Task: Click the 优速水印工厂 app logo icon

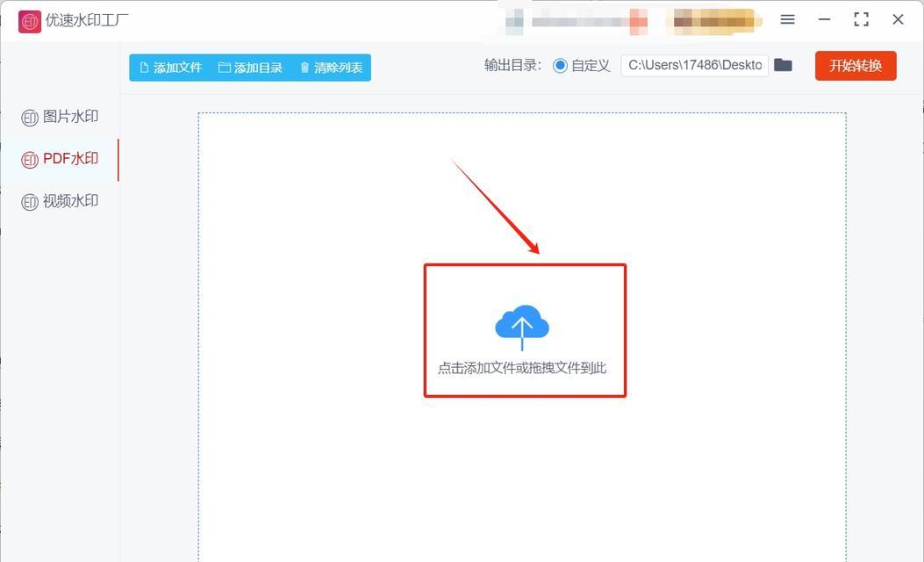Action: coord(30,22)
